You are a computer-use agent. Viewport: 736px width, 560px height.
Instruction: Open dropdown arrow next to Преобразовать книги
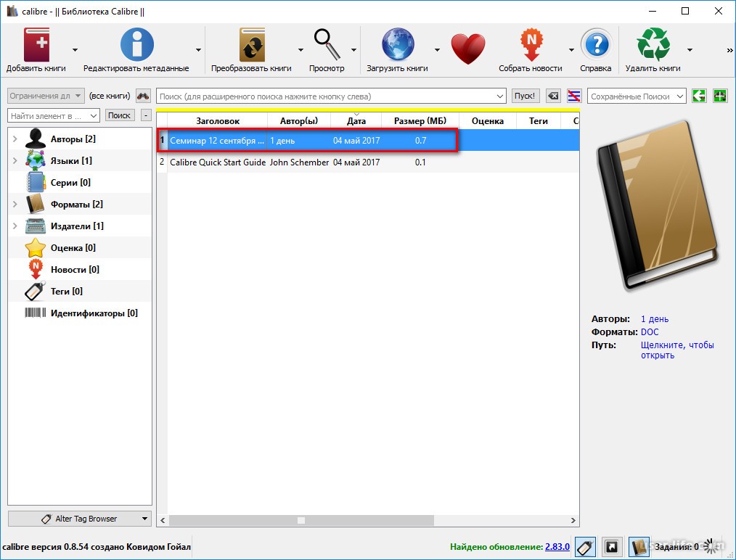[301, 50]
